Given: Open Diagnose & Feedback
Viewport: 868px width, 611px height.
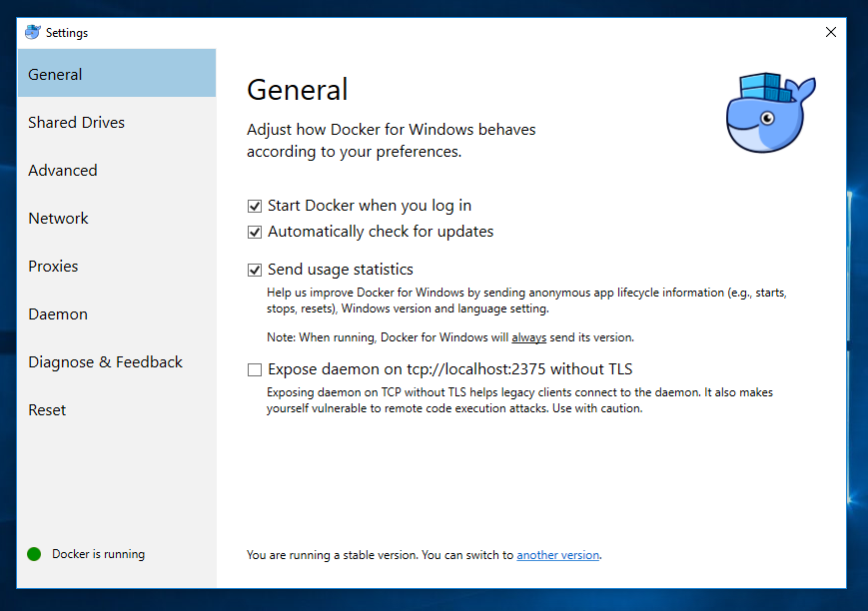Looking at the screenshot, I should 117,362.
